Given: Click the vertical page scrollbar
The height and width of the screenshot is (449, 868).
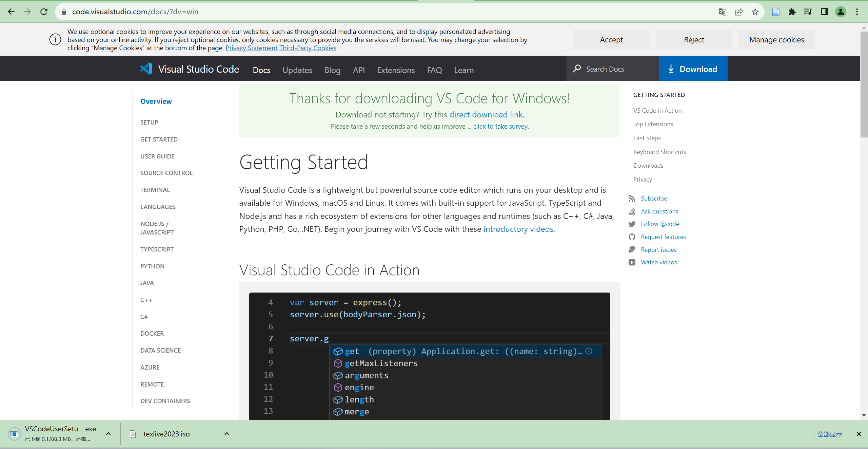Looking at the screenshot, I should 864,85.
